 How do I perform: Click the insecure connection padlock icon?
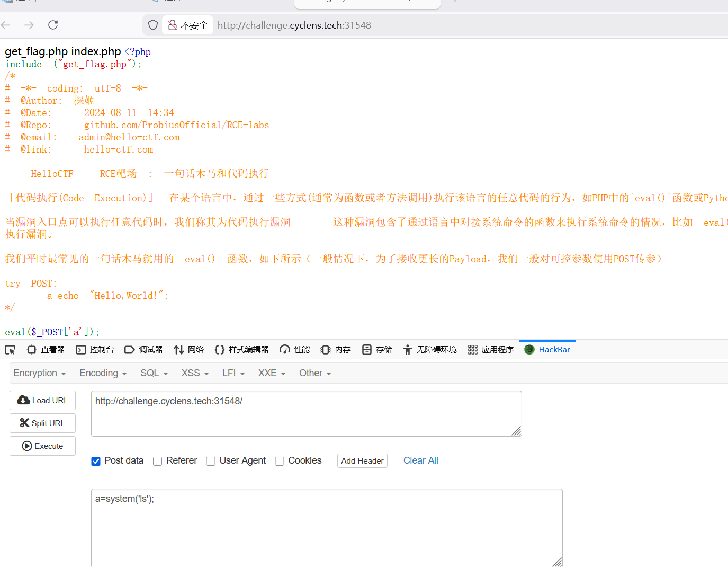tap(173, 25)
